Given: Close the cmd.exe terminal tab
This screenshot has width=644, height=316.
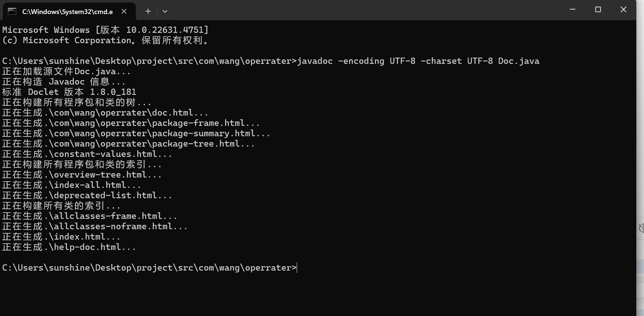Looking at the screenshot, I should 124,11.
